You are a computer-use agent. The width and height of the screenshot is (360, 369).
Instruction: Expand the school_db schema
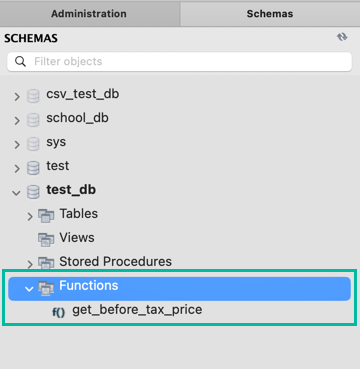tap(17, 121)
